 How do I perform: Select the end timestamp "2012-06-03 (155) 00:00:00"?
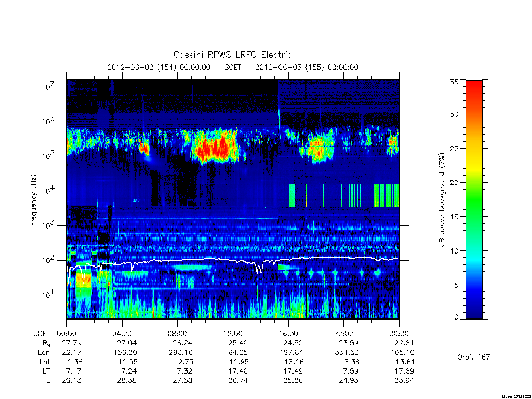307,67
